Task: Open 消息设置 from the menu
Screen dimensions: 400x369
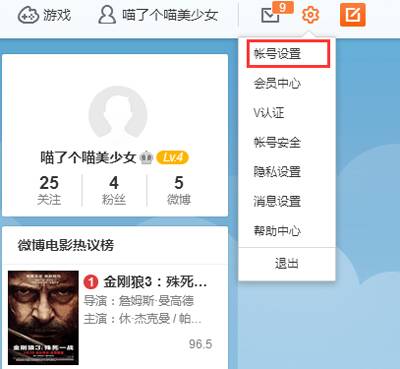Action: 277,201
